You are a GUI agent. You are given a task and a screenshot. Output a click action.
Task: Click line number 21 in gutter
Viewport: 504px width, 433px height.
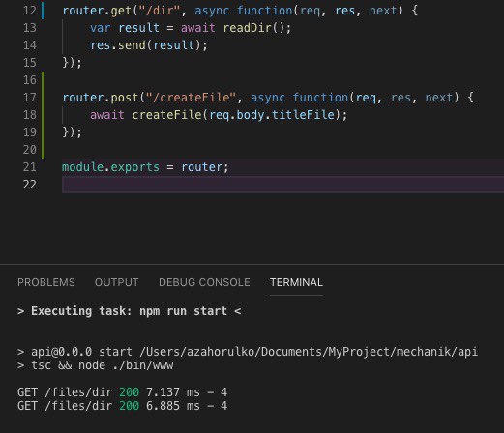click(30, 167)
